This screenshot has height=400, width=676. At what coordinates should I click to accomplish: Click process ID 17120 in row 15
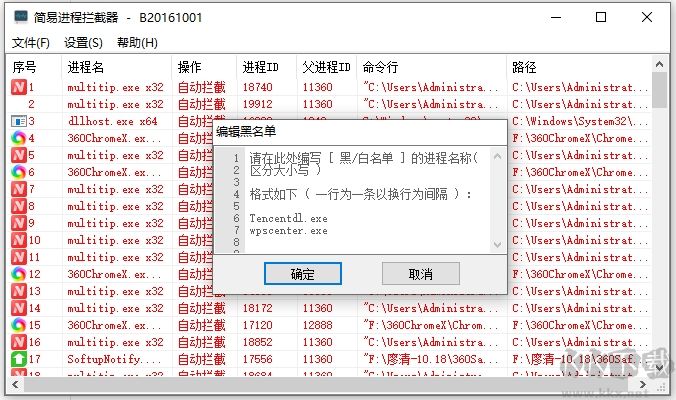[257, 325]
